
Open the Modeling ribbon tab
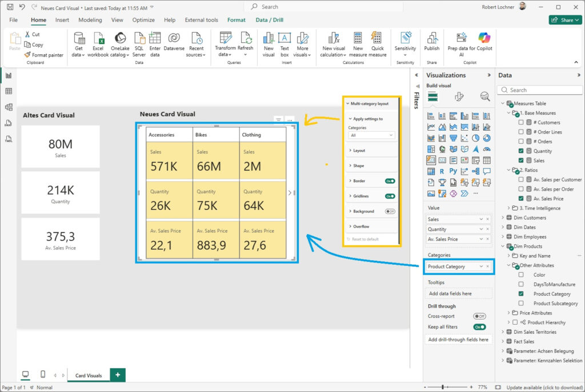tap(90, 20)
